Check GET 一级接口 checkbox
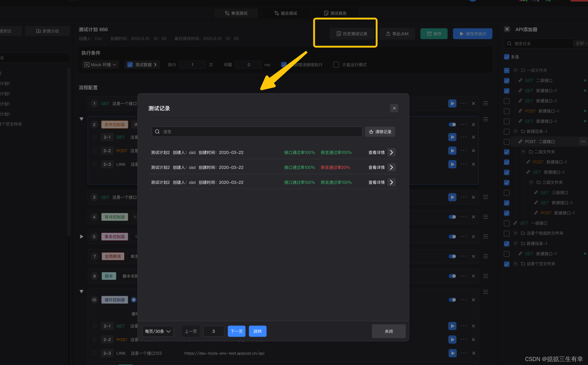Viewport: 588px width, 365px height. pos(507,223)
